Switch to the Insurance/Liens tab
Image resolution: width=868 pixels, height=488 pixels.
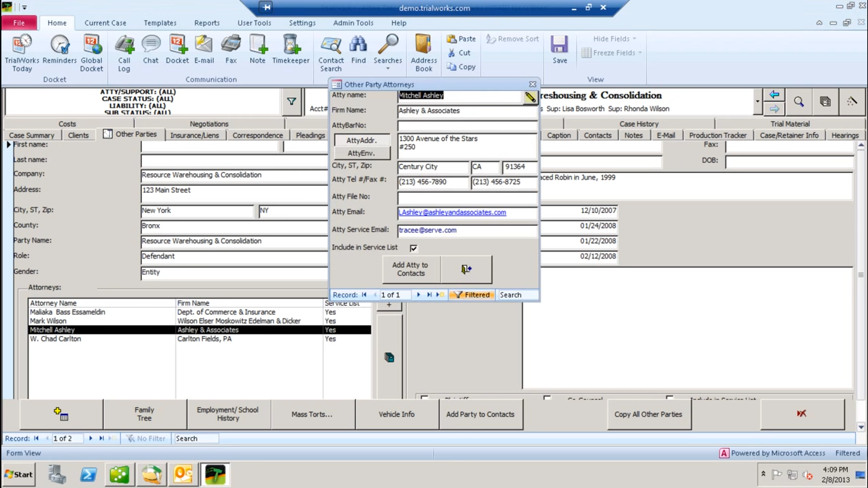click(195, 135)
